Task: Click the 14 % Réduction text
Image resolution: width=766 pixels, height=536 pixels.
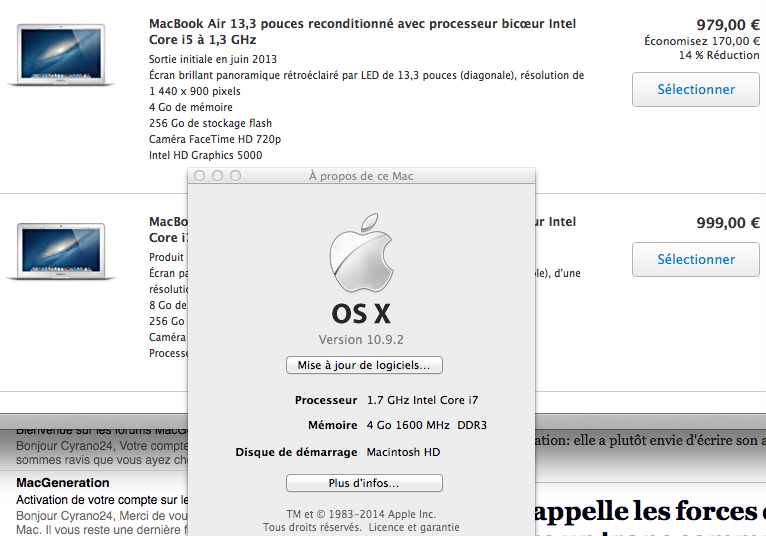Action: (719, 55)
